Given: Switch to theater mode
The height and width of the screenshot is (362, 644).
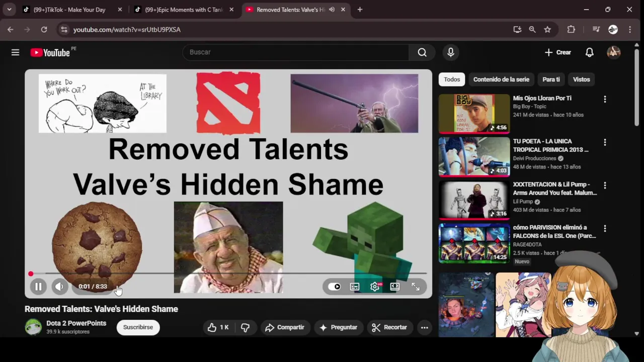Looking at the screenshot, I should pyautogui.click(x=395, y=287).
